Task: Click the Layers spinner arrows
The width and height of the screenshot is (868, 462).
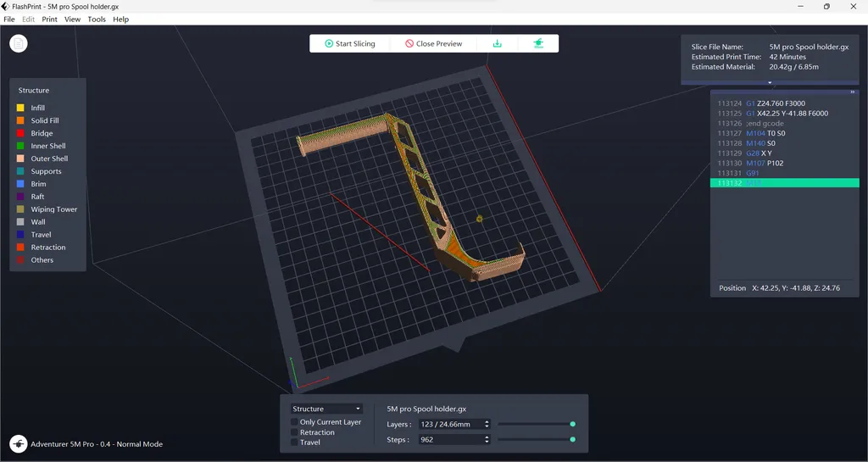Action: (x=486, y=424)
